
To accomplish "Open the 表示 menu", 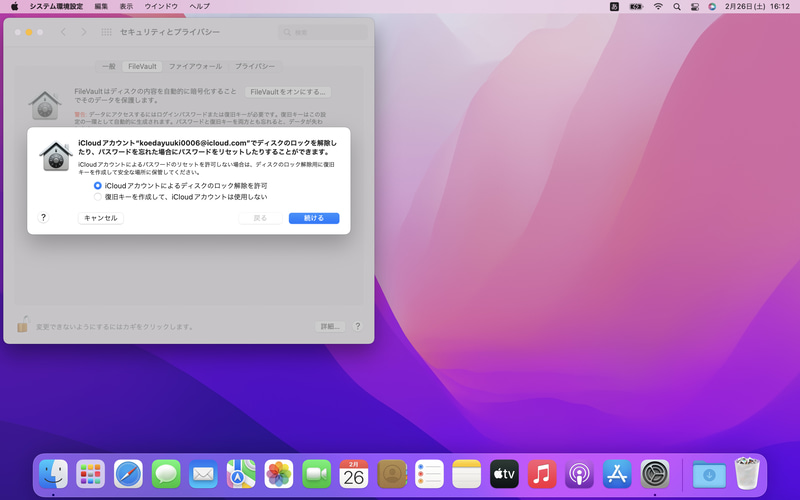I will (x=126, y=7).
